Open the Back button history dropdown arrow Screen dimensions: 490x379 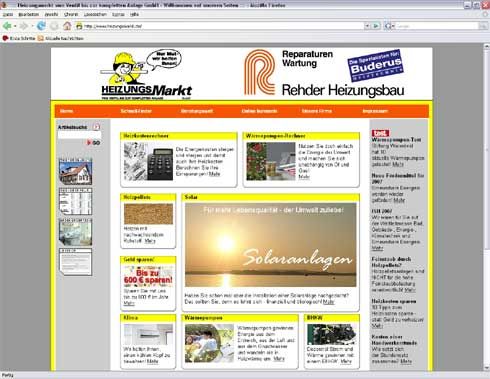point(15,26)
